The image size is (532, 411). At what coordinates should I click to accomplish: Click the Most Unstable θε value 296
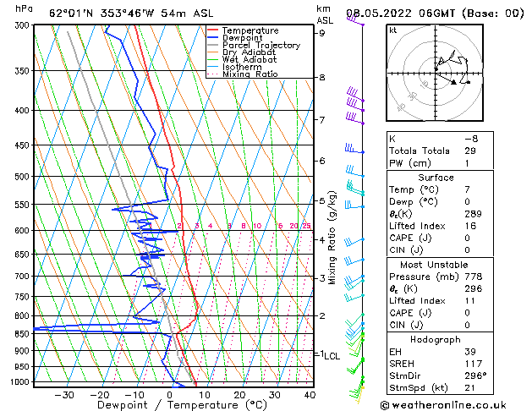[x=474, y=288]
